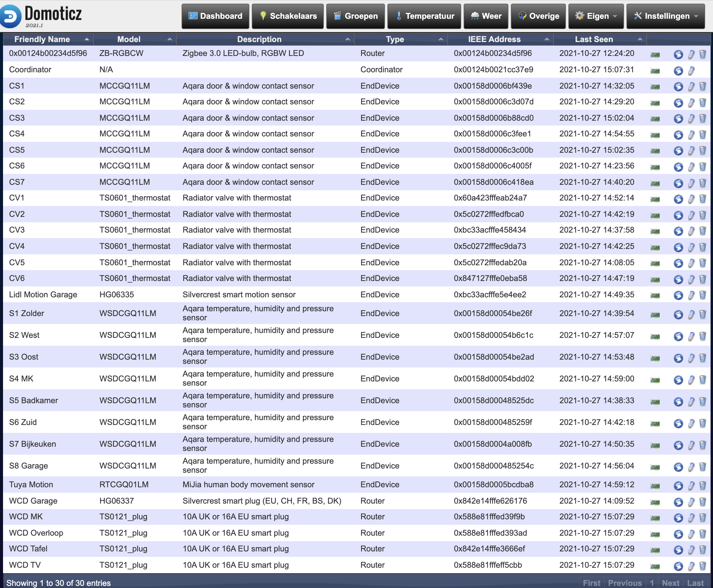713x588 pixels.
Task: Sort by the Description column header
Action: [265, 39]
